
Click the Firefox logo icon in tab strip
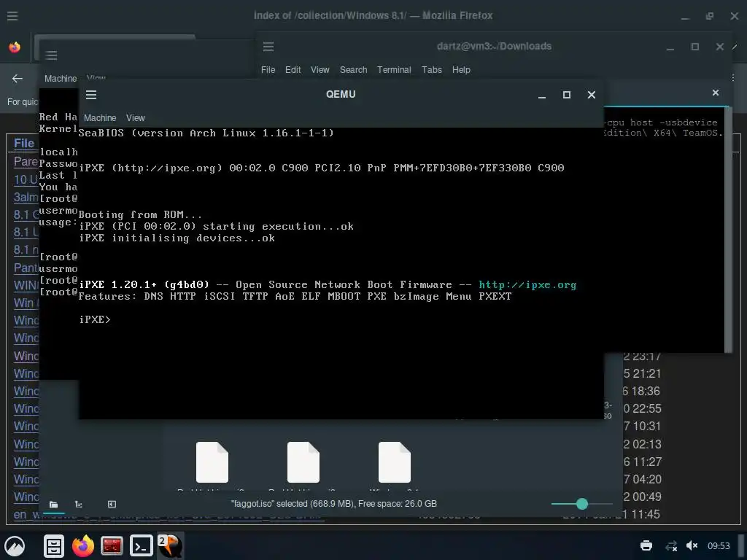15,47
